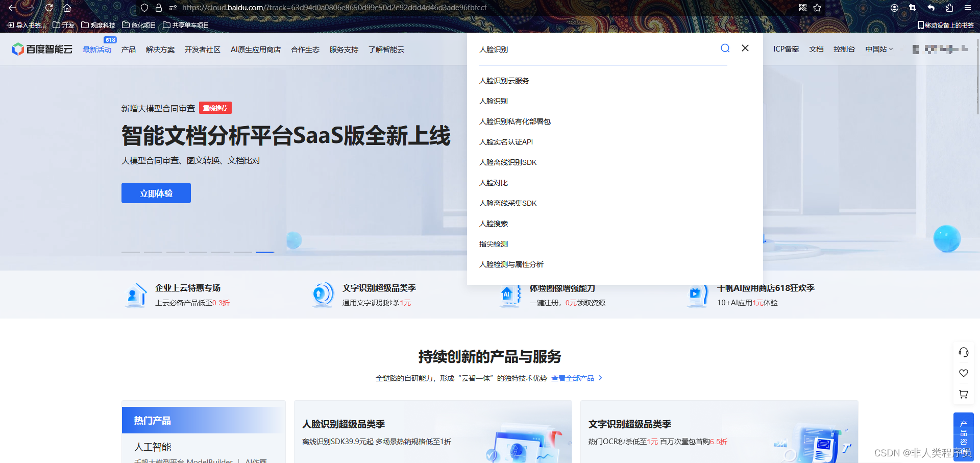Open the 危化项目 bookmarks folder

click(139, 25)
